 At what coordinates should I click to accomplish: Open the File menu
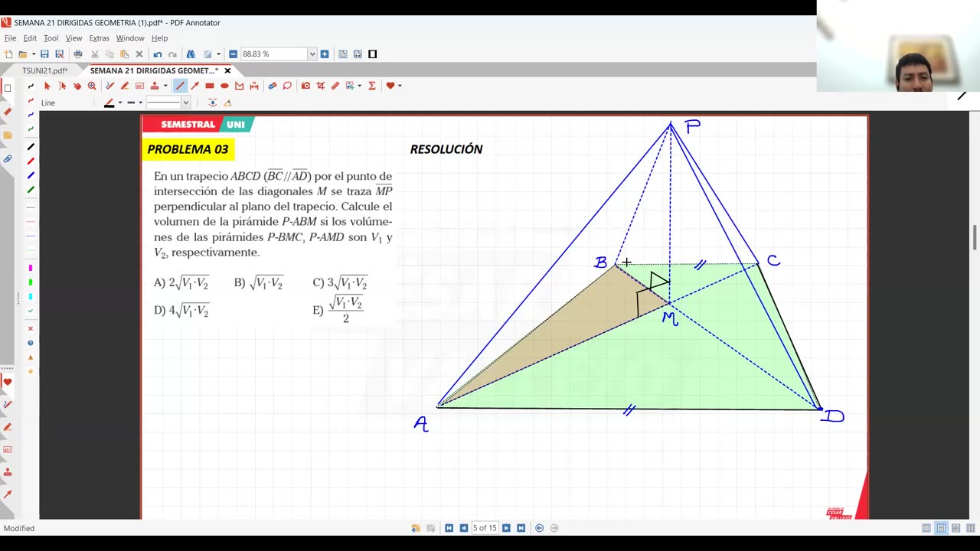(x=10, y=38)
